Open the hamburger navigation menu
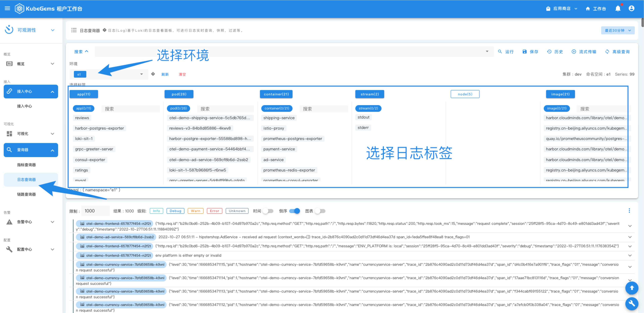Screen dimensions: 644x313 tap(8, 9)
